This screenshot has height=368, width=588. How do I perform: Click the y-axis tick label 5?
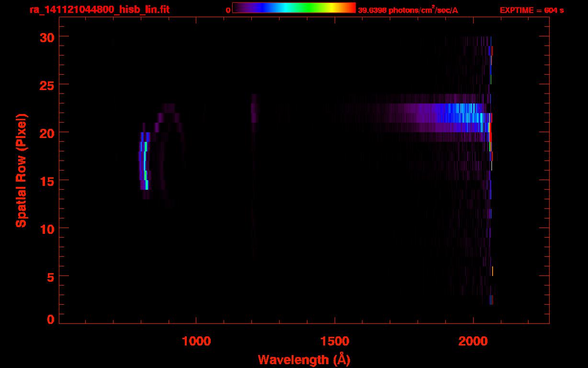point(51,276)
